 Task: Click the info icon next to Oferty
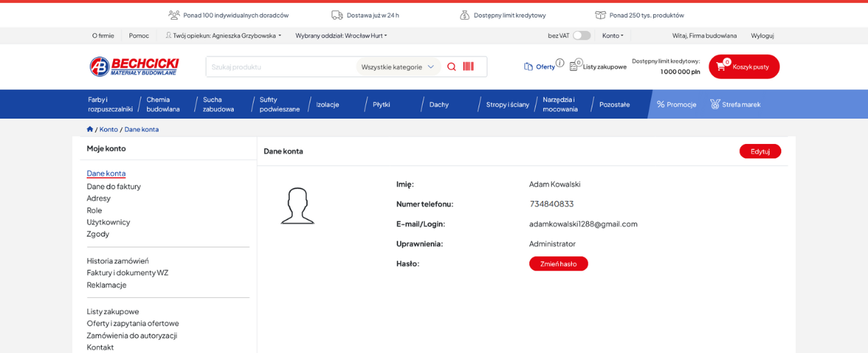(x=560, y=63)
